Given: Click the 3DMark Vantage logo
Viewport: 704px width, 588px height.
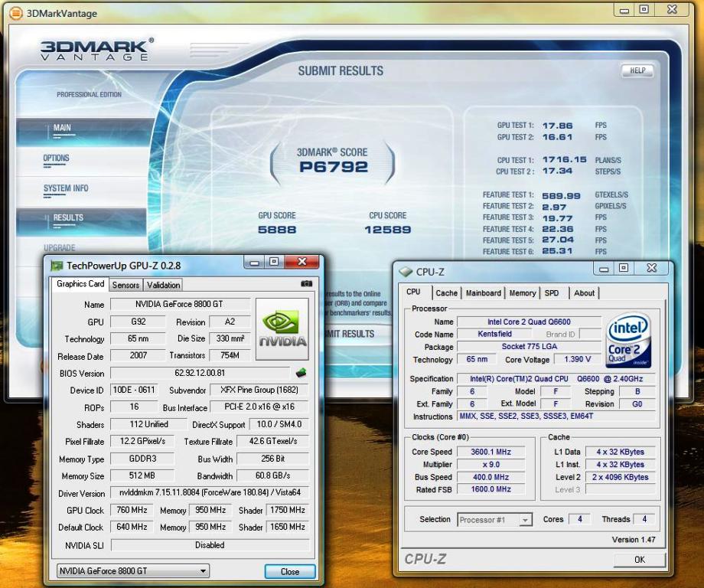Looking at the screenshot, I should pyautogui.click(x=97, y=49).
